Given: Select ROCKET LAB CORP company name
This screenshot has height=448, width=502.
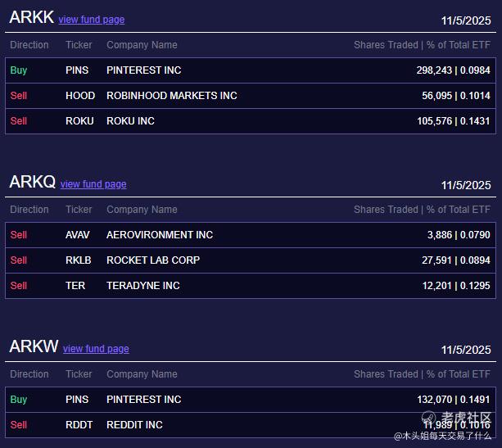Looking at the screenshot, I should click(x=153, y=260).
